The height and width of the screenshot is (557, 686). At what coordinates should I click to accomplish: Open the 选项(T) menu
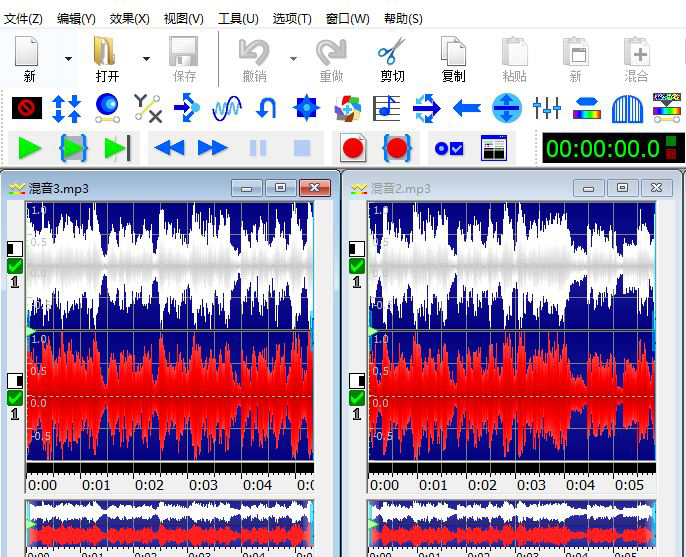(292, 19)
